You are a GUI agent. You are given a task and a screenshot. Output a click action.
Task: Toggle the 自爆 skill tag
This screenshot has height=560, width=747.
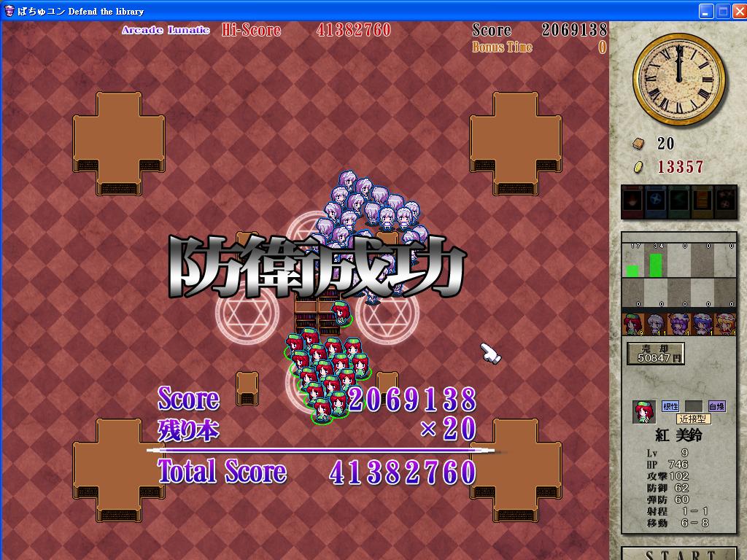(x=716, y=406)
